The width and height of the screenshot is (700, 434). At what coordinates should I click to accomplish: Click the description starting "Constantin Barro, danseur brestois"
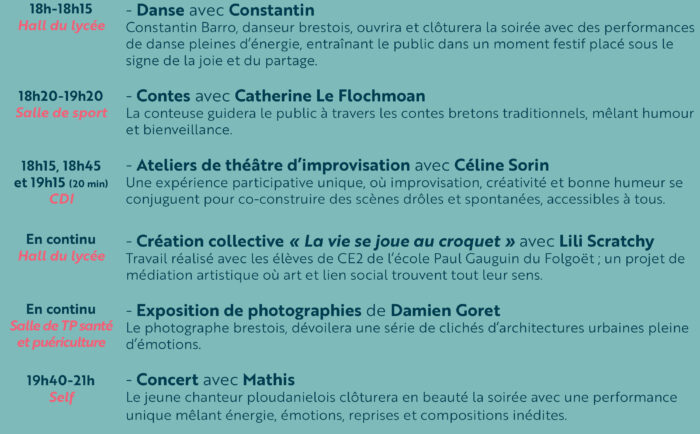[x=412, y=44]
